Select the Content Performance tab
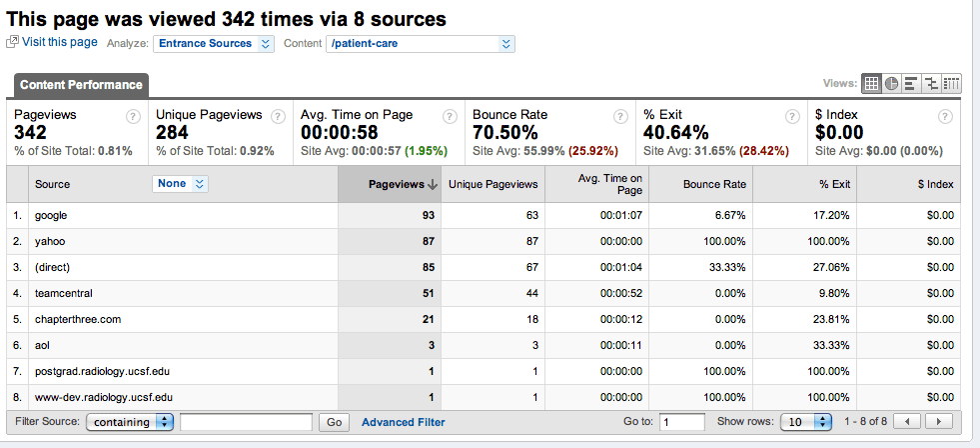 click(81, 85)
